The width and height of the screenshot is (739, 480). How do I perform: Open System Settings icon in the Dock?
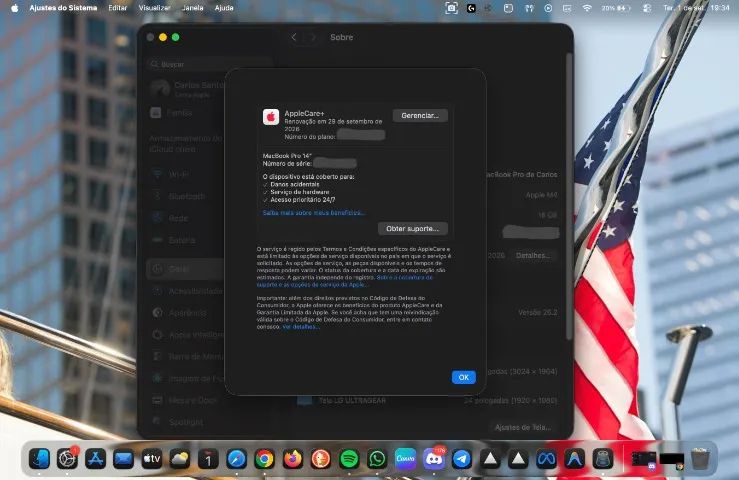point(67,459)
